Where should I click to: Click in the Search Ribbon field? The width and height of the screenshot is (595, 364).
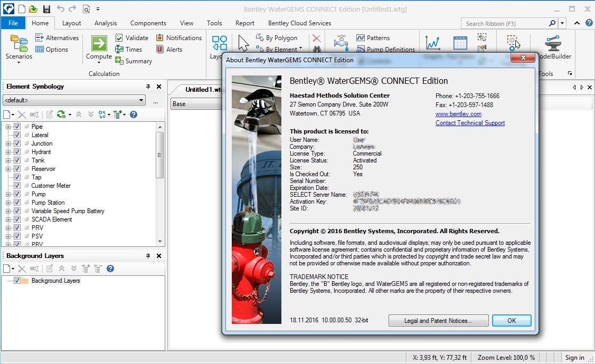(x=505, y=24)
